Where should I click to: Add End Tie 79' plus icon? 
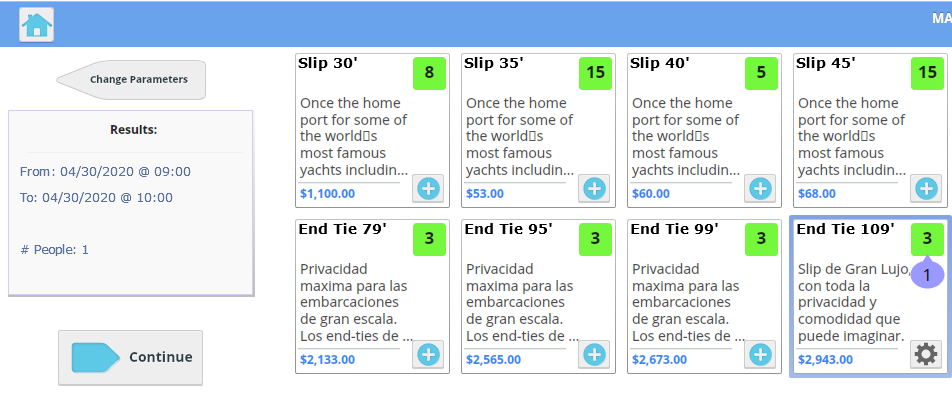tap(428, 354)
